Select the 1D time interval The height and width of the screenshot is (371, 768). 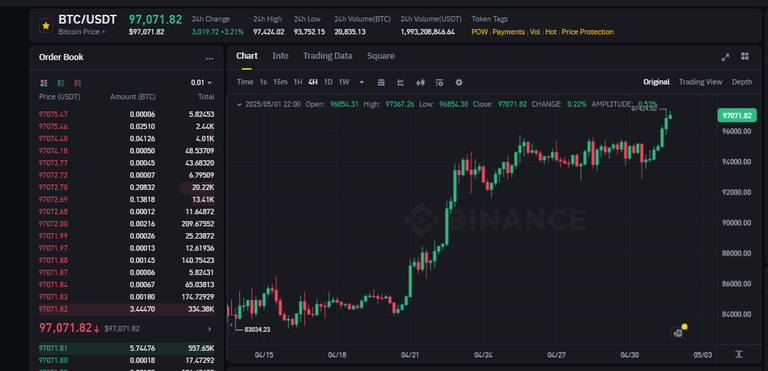[328, 82]
